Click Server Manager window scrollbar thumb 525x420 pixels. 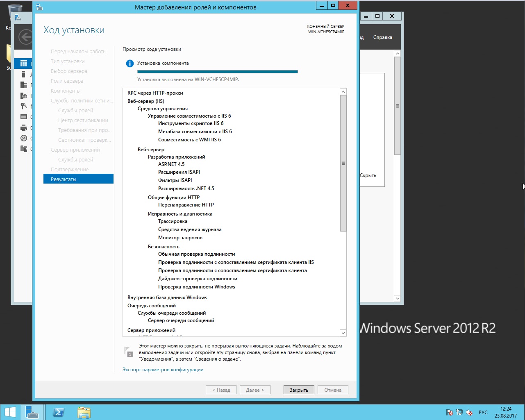[397, 106]
